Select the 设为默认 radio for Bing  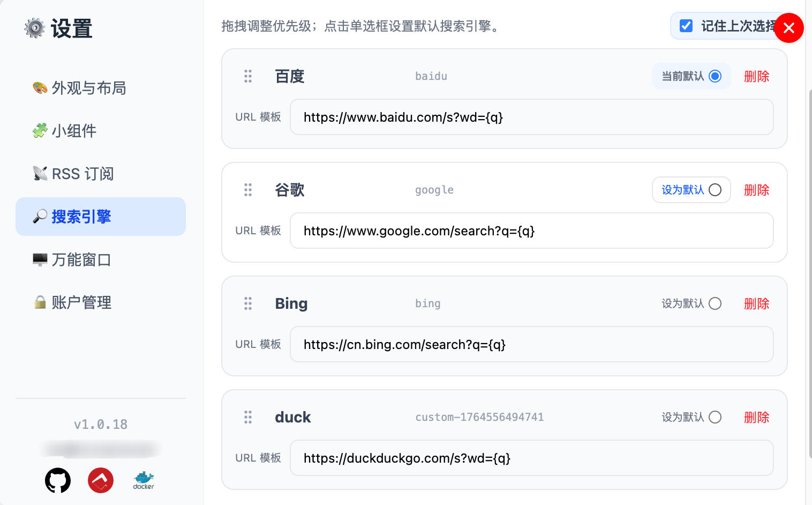click(715, 303)
